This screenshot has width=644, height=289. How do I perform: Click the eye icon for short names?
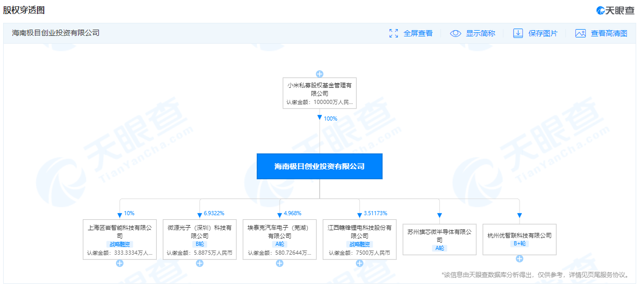(x=456, y=33)
